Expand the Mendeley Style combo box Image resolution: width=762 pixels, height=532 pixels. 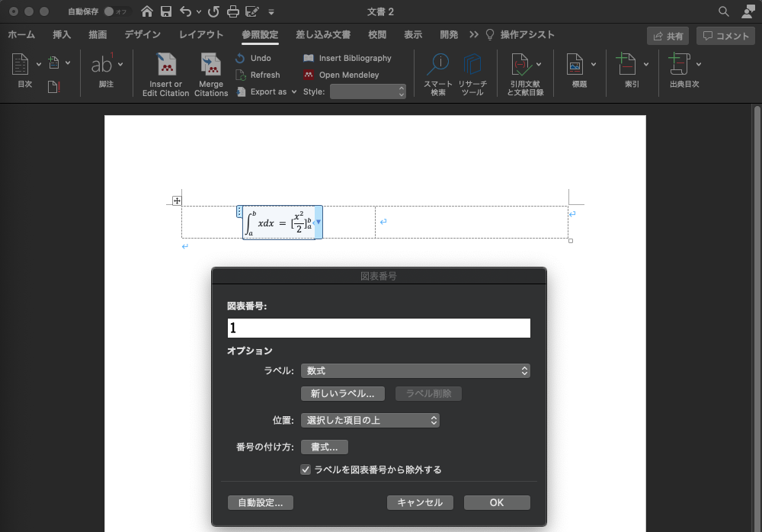coord(402,91)
